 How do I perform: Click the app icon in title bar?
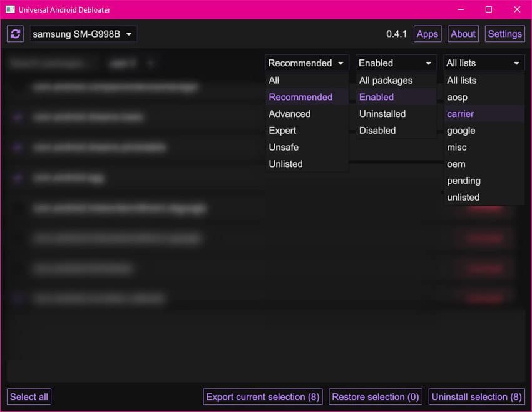tap(10, 10)
